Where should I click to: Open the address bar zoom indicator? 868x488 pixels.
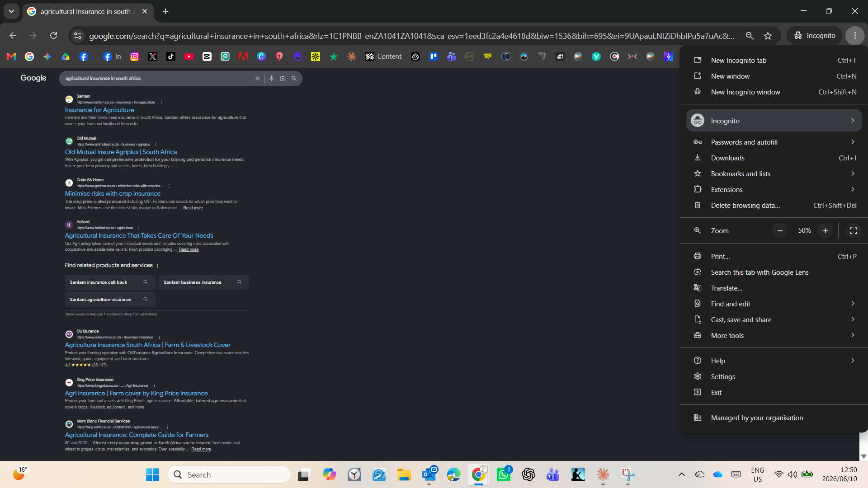click(x=750, y=36)
